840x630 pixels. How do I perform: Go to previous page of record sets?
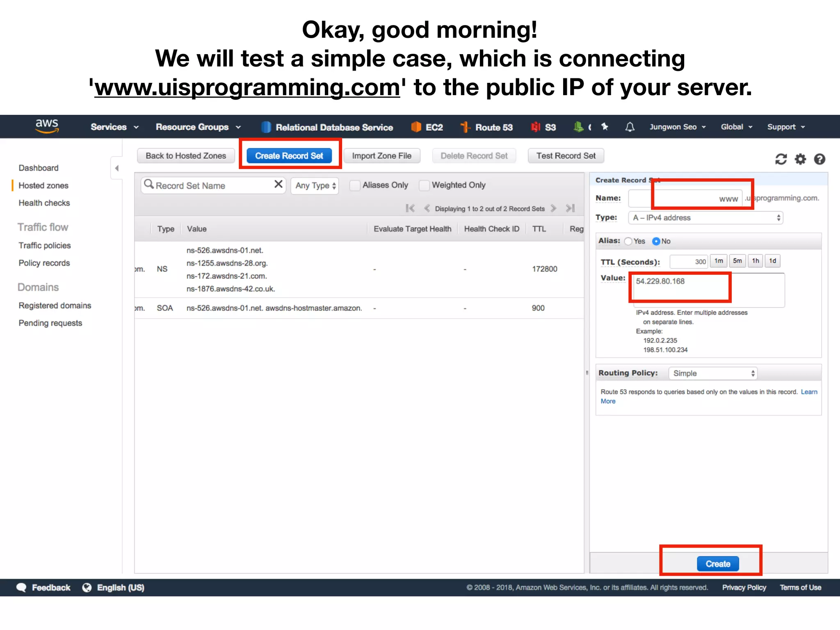click(427, 208)
